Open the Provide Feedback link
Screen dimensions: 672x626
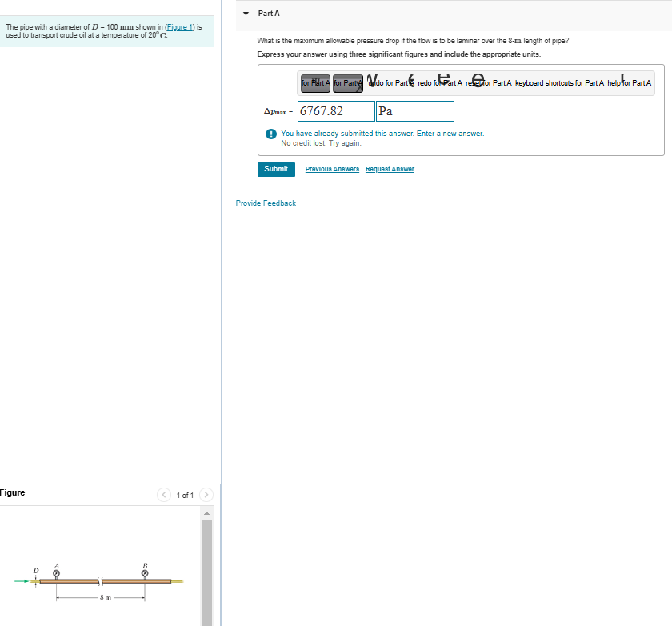pos(266,203)
